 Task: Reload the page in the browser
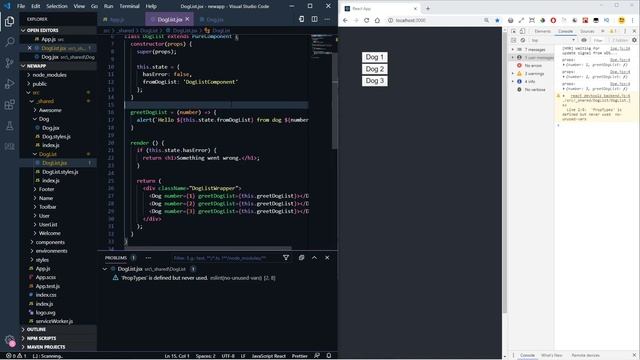pyautogui.click(x=367, y=20)
